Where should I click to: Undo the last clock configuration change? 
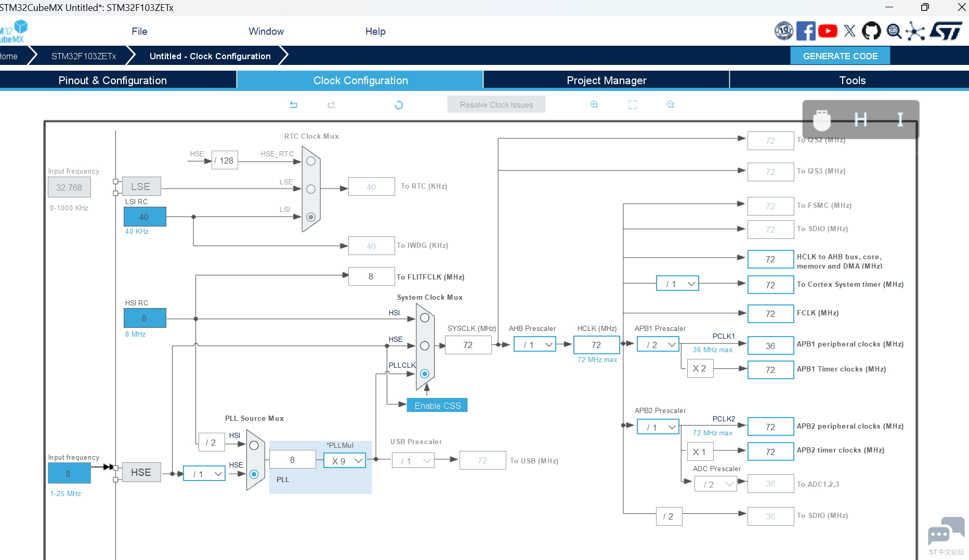tap(293, 105)
